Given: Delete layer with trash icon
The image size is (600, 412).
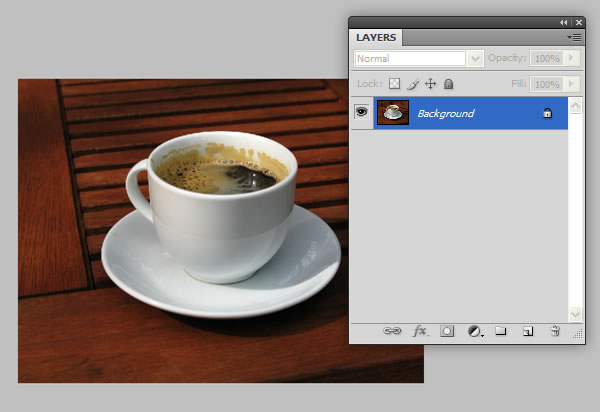Looking at the screenshot, I should tap(555, 331).
